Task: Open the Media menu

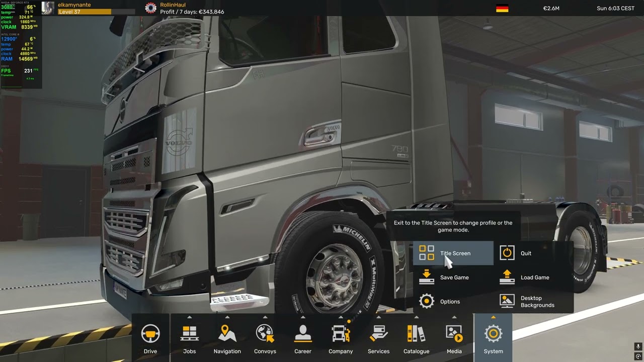Action: point(454,338)
